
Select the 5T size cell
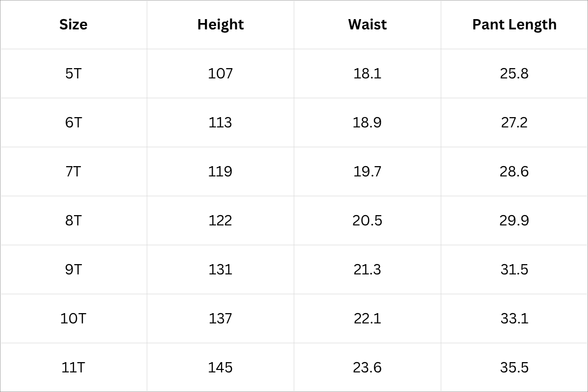(x=73, y=73)
